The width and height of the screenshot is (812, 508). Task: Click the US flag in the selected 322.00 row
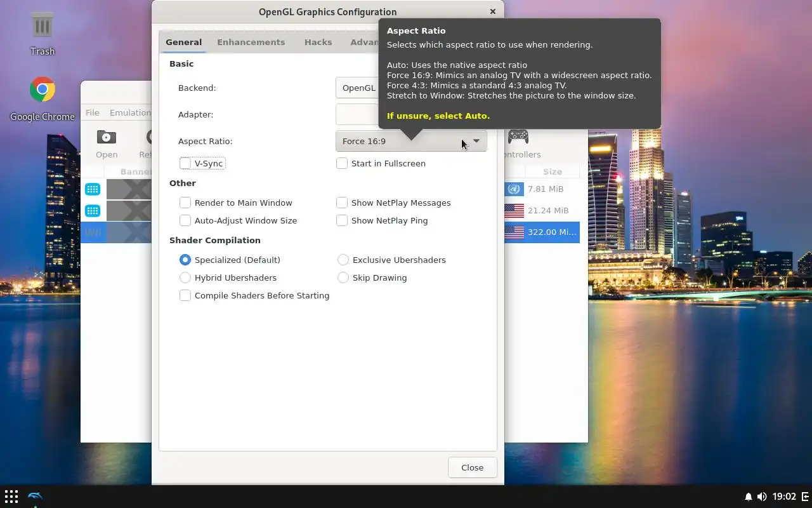tap(514, 232)
